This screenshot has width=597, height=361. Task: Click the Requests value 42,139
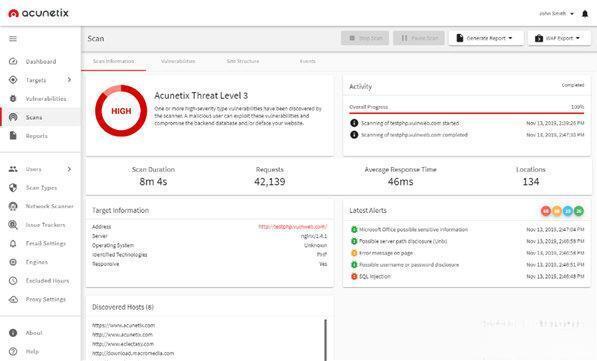(270, 182)
